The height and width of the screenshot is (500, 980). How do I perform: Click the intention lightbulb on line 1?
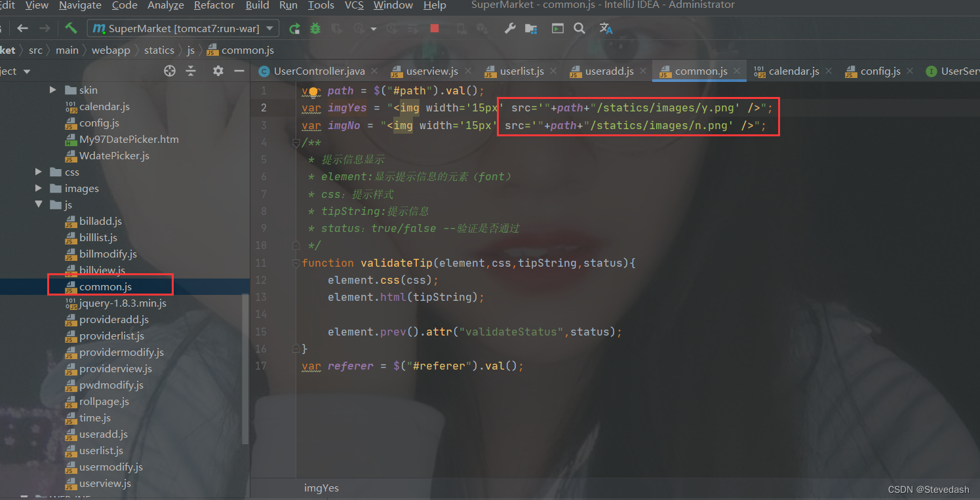point(313,92)
